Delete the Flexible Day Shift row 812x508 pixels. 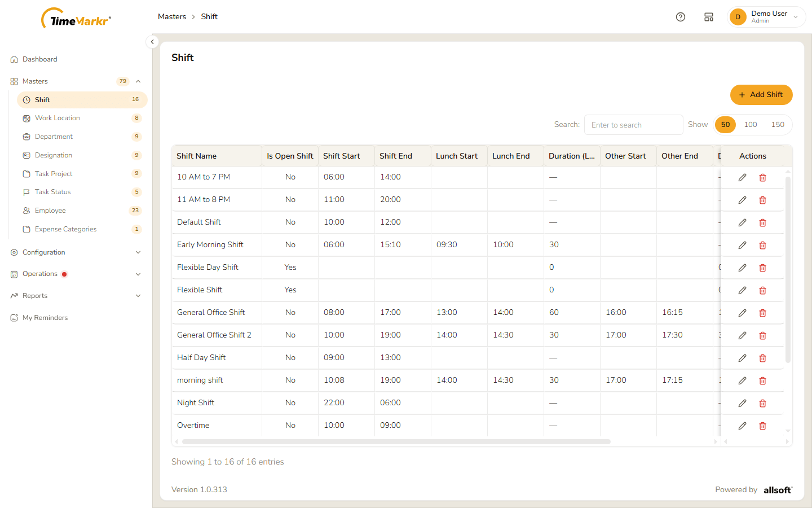click(762, 268)
